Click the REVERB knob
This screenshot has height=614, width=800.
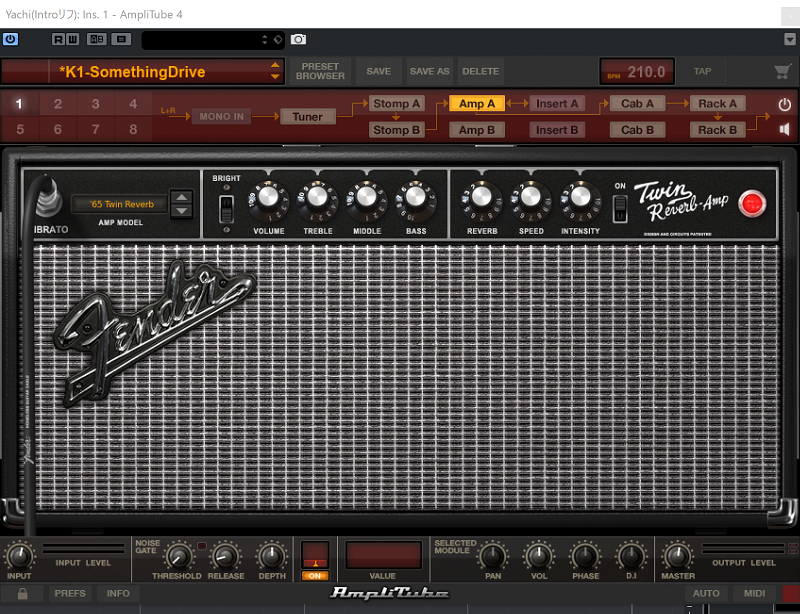[x=482, y=198]
